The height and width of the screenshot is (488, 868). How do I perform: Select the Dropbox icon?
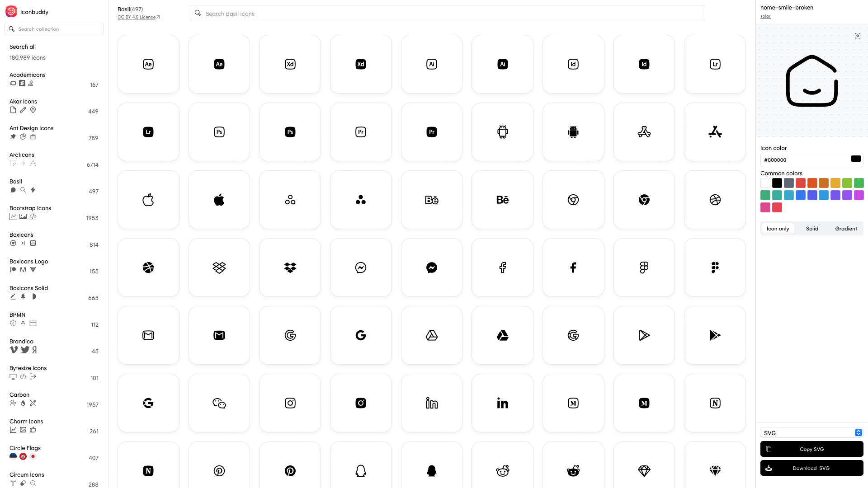tap(219, 267)
